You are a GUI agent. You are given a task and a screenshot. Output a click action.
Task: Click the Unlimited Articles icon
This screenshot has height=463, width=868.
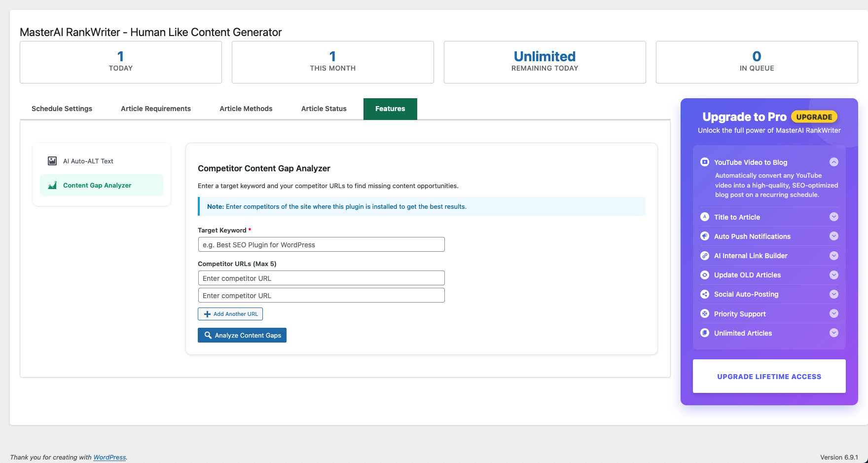coord(705,333)
